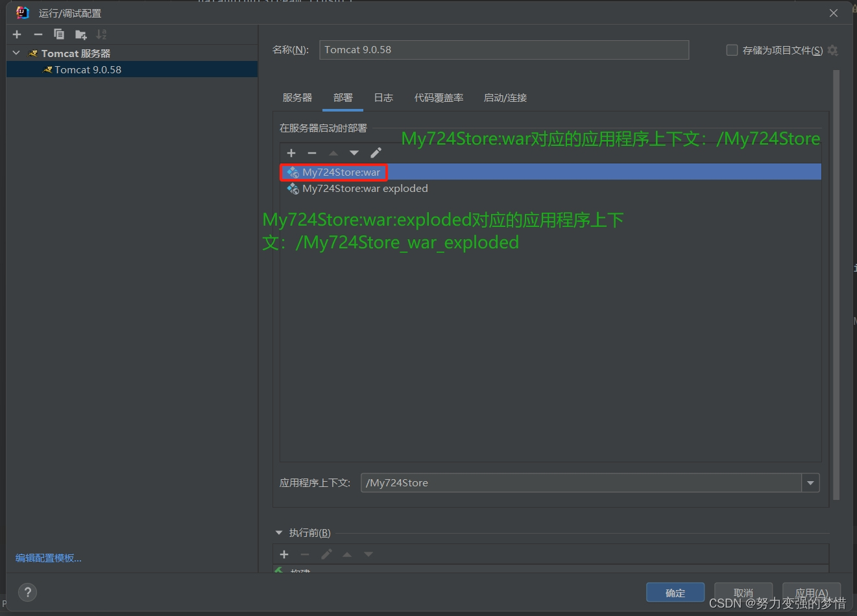Select the Tomcat 服务器 group
Image resolution: width=857 pixels, height=616 pixels.
pos(75,53)
